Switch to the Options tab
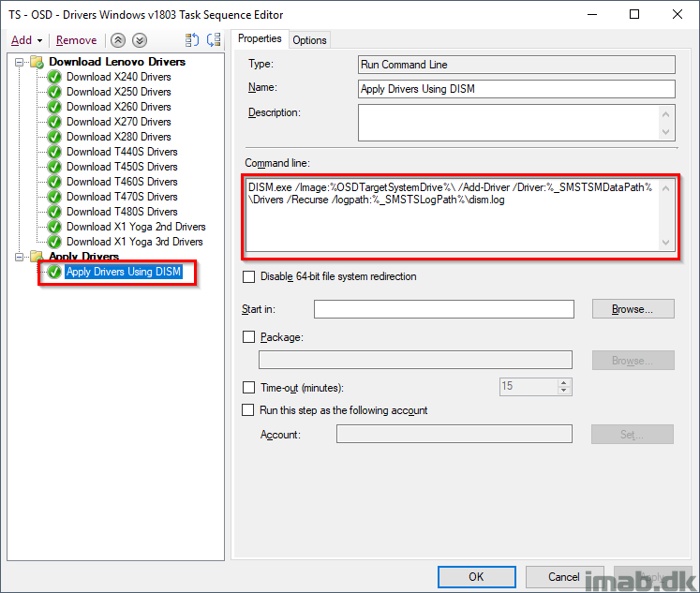The height and width of the screenshot is (593, 700). [309, 40]
